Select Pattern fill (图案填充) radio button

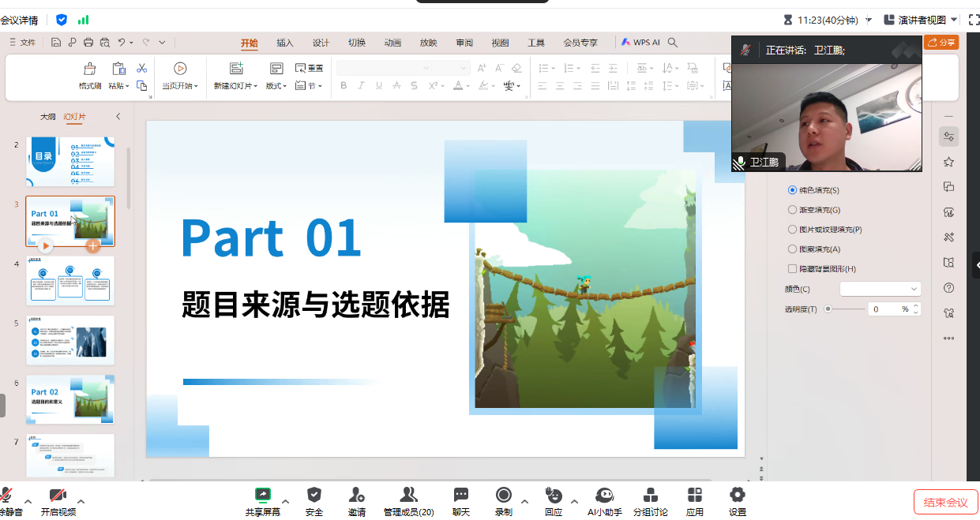tap(793, 249)
